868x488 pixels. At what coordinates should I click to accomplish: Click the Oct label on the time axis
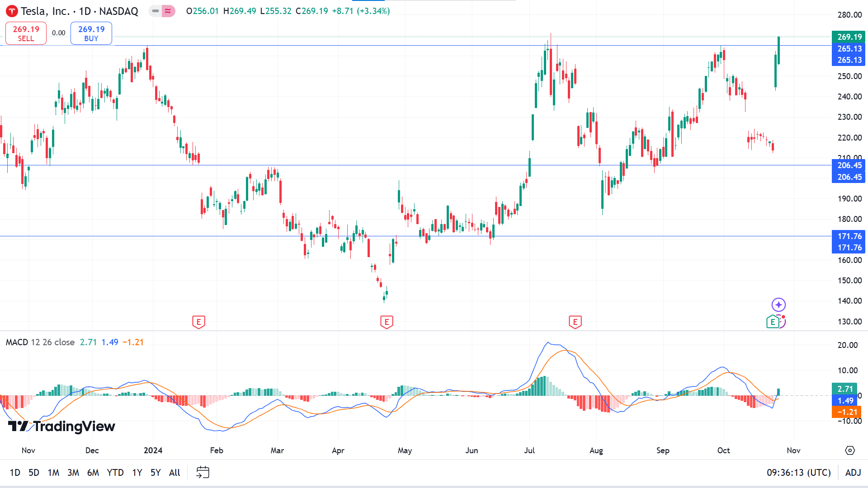[x=724, y=450]
